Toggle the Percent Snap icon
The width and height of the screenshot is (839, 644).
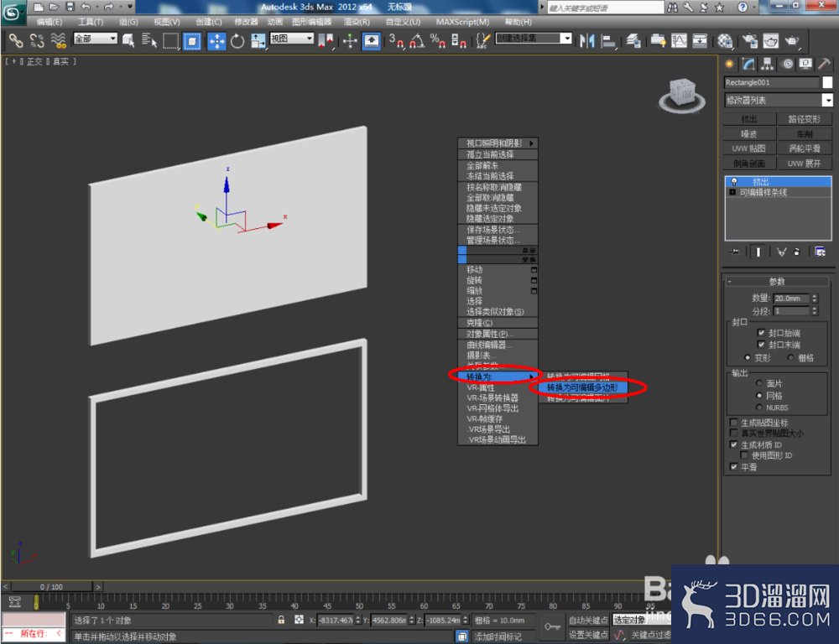438,40
